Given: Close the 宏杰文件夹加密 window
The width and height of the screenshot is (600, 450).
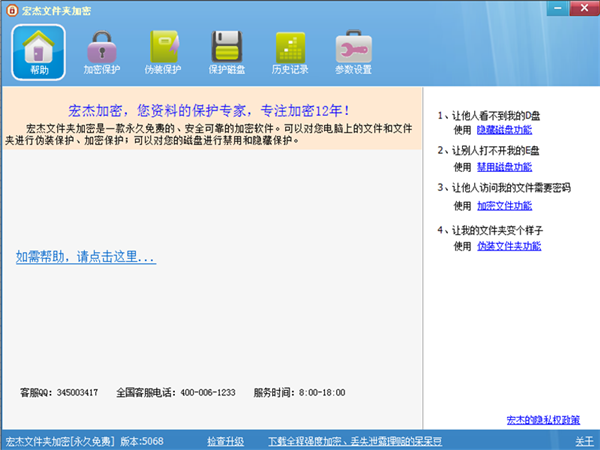Looking at the screenshot, I should 584,8.
